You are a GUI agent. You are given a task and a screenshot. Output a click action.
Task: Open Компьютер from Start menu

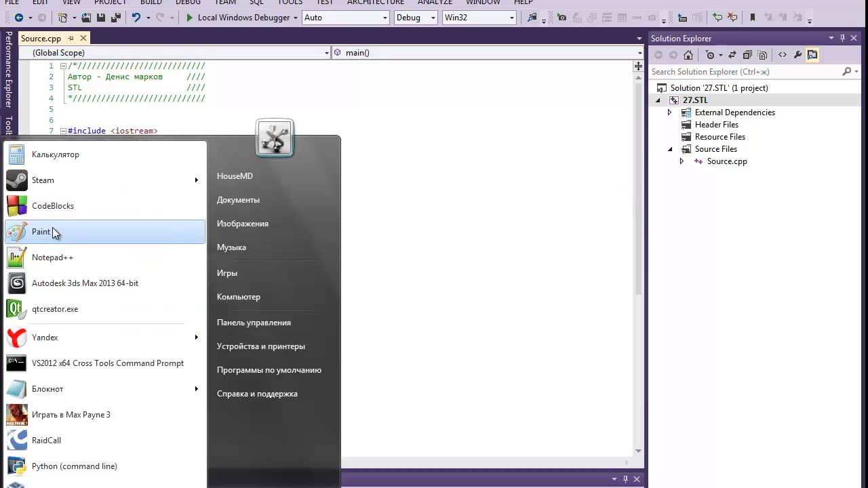point(239,297)
